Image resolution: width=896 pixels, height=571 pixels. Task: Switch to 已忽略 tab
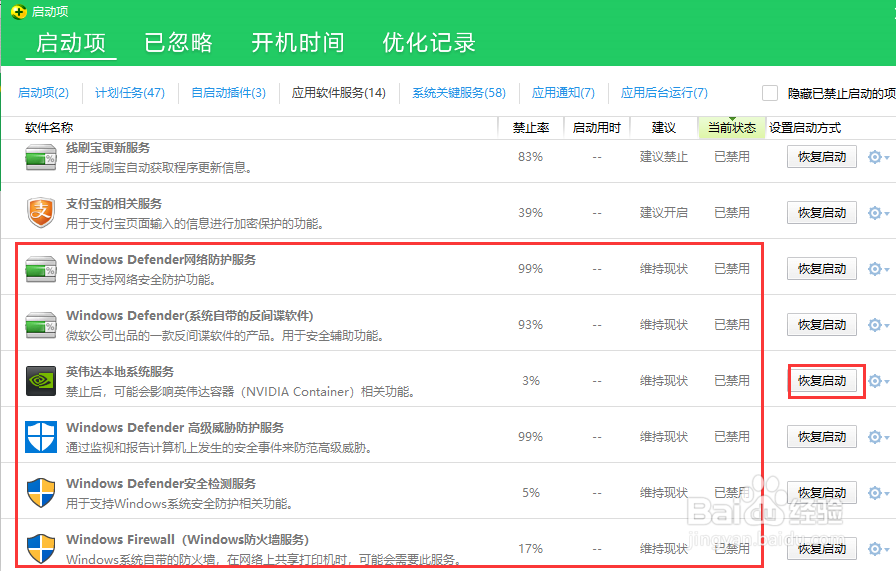pos(178,43)
